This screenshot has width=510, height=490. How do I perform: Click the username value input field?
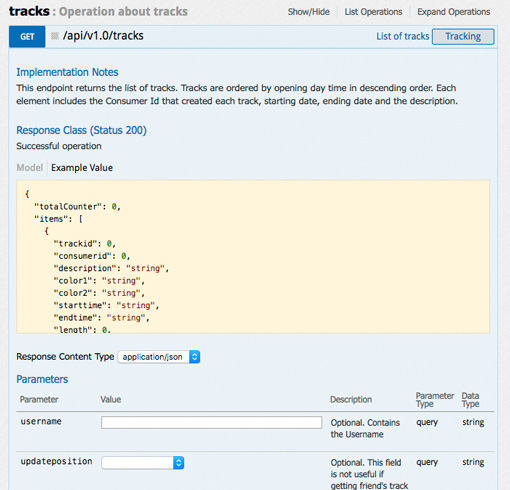coord(212,422)
